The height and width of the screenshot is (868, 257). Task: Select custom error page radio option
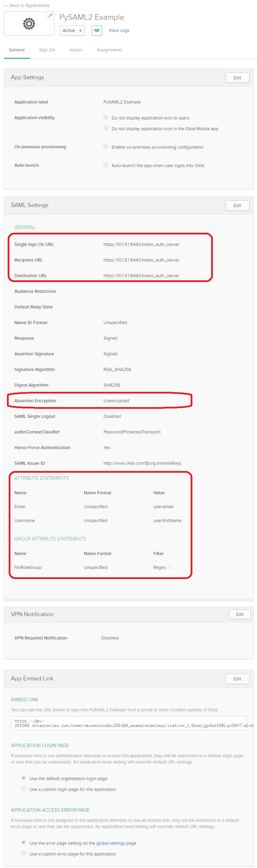click(24, 853)
